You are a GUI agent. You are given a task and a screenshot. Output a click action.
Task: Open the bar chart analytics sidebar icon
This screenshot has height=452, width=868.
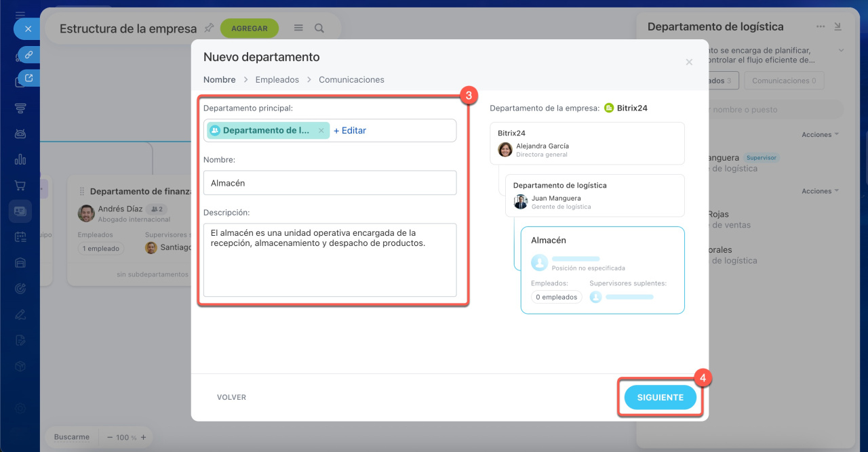[20, 160]
